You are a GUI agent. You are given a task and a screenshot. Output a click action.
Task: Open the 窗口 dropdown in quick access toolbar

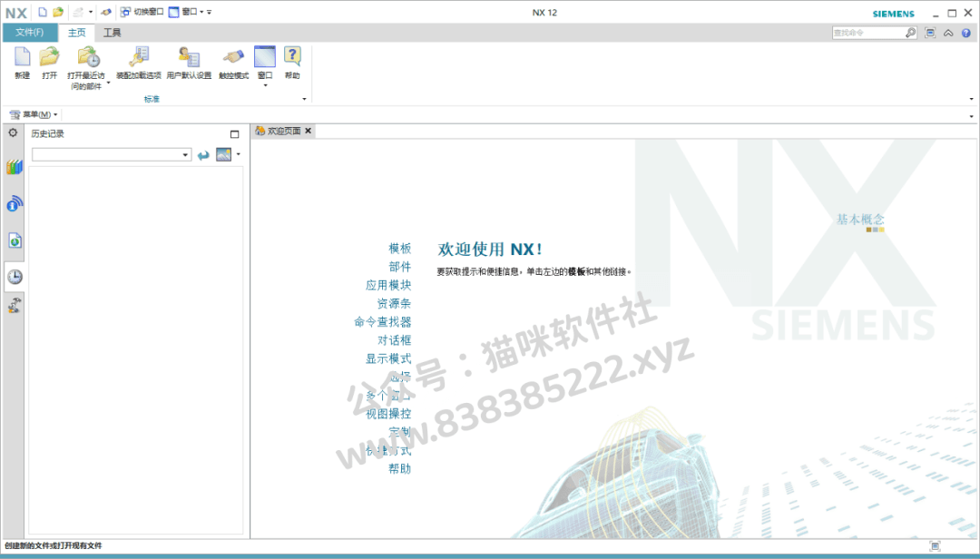tap(186, 12)
